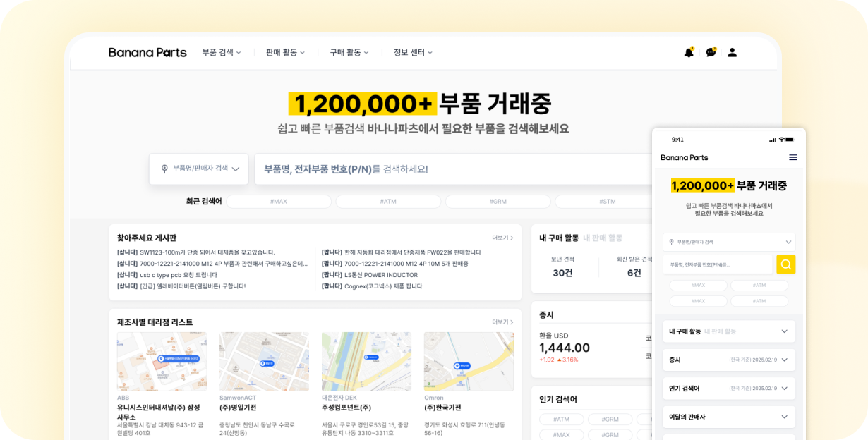Focus the mobile part number search field
This screenshot has height=440, width=868.
tap(718, 264)
